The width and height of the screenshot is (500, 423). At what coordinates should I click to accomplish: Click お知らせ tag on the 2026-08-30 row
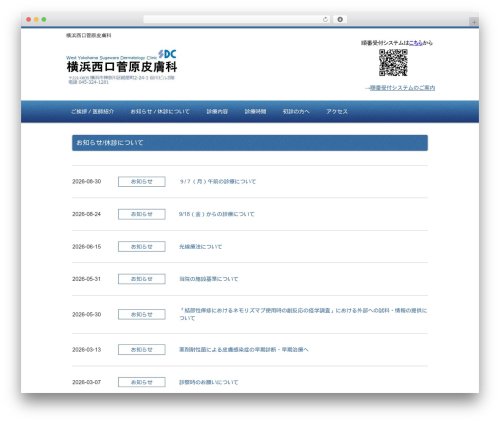coord(142,182)
